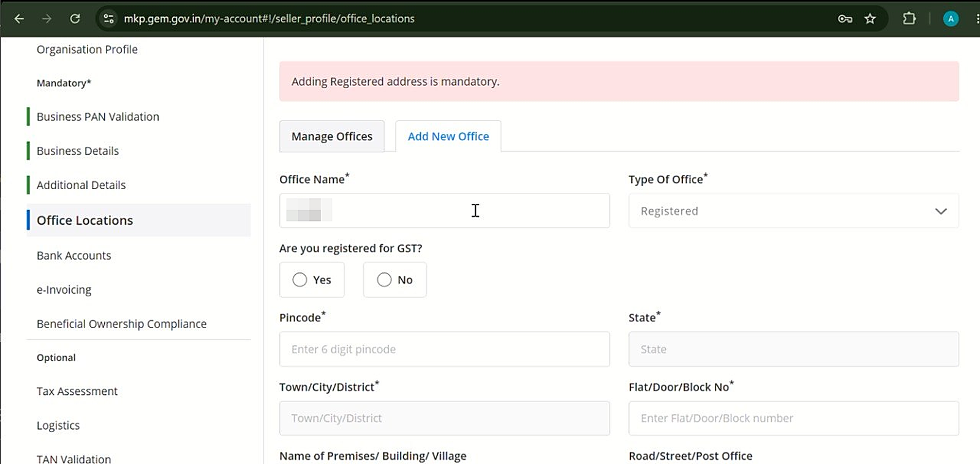980x464 pixels.
Task: Open site information icon in address bar
Action: pyautogui.click(x=108, y=18)
